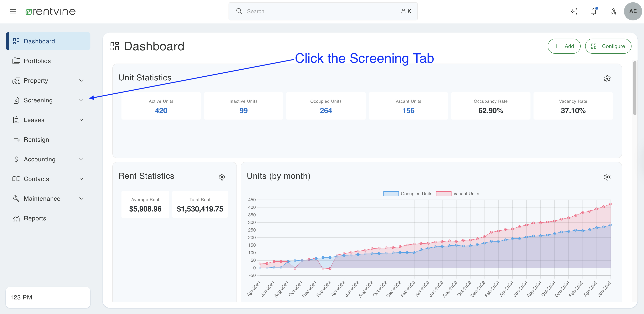This screenshot has width=644, height=314.
Task: Click the search magnifier icon
Action: (x=239, y=11)
